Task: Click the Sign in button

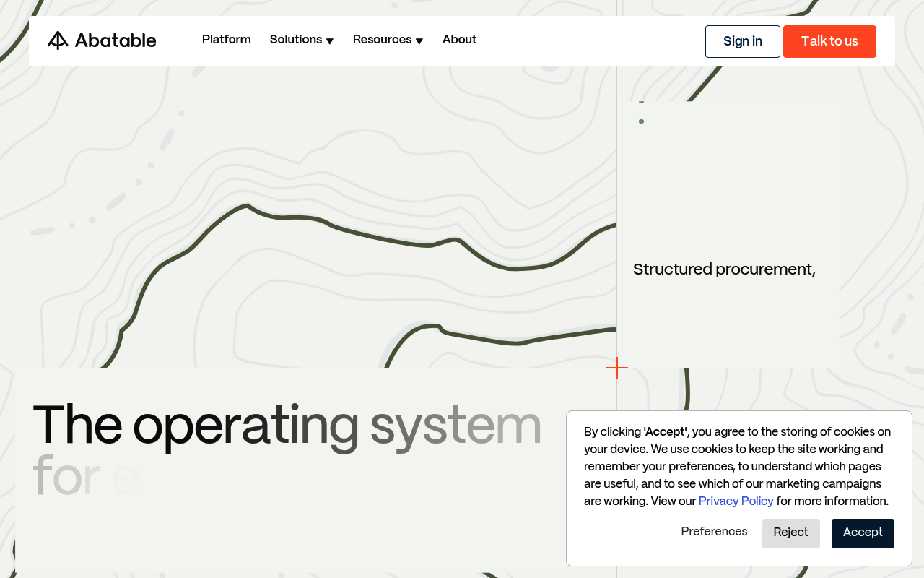Action: click(x=743, y=41)
